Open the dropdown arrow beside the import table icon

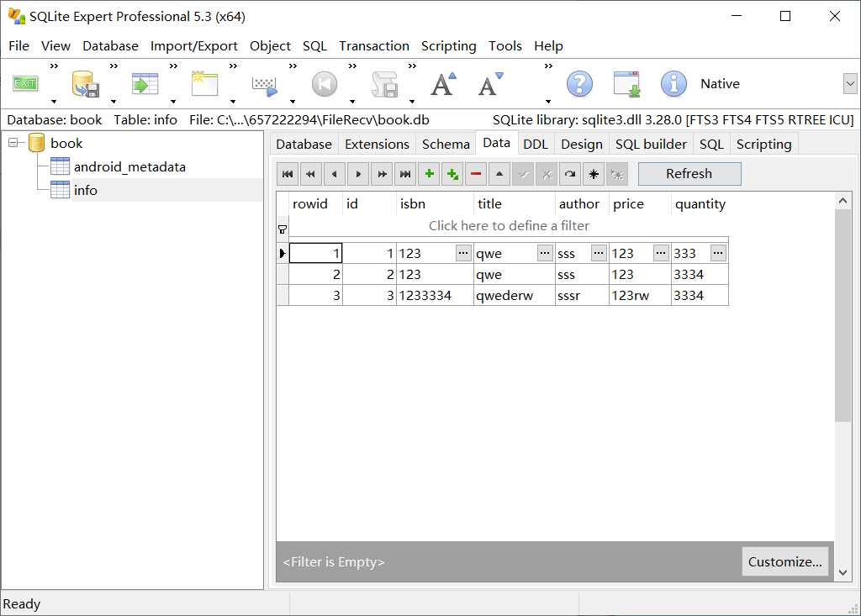[x=173, y=102]
